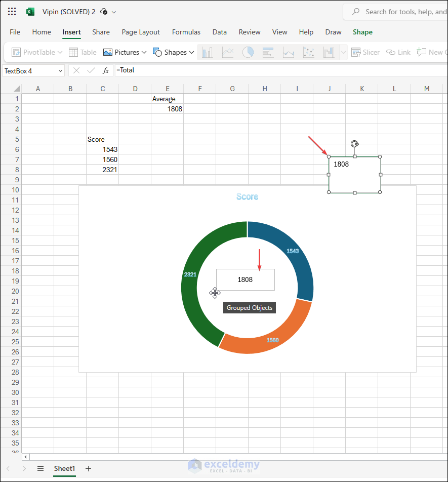Expand the PivotTable dropdown arrow
The width and height of the screenshot is (448, 482).
point(60,52)
